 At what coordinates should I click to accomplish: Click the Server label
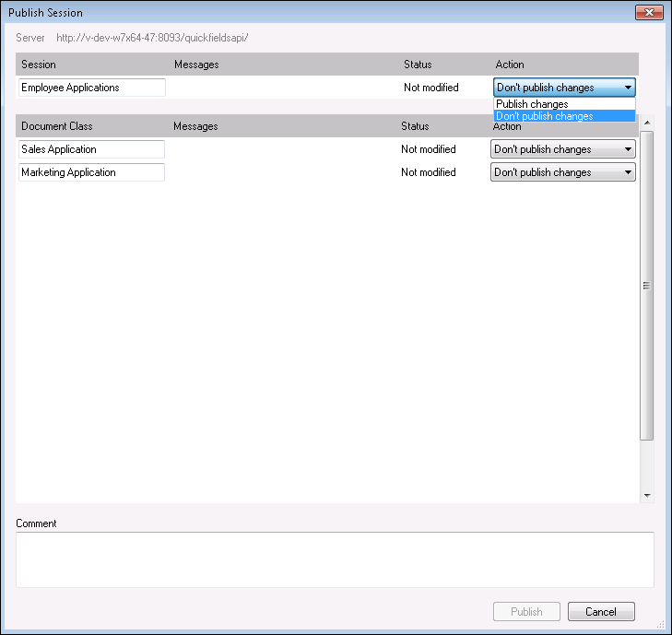[30, 38]
